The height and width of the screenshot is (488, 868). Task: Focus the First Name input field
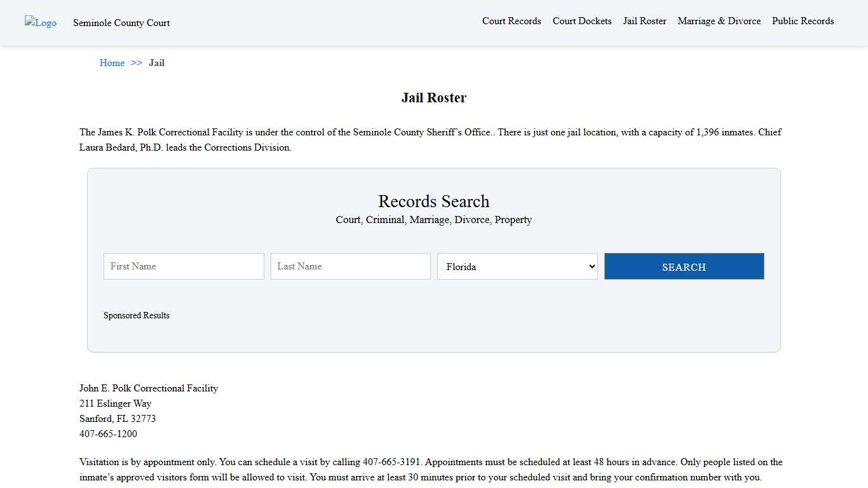pos(184,266)
